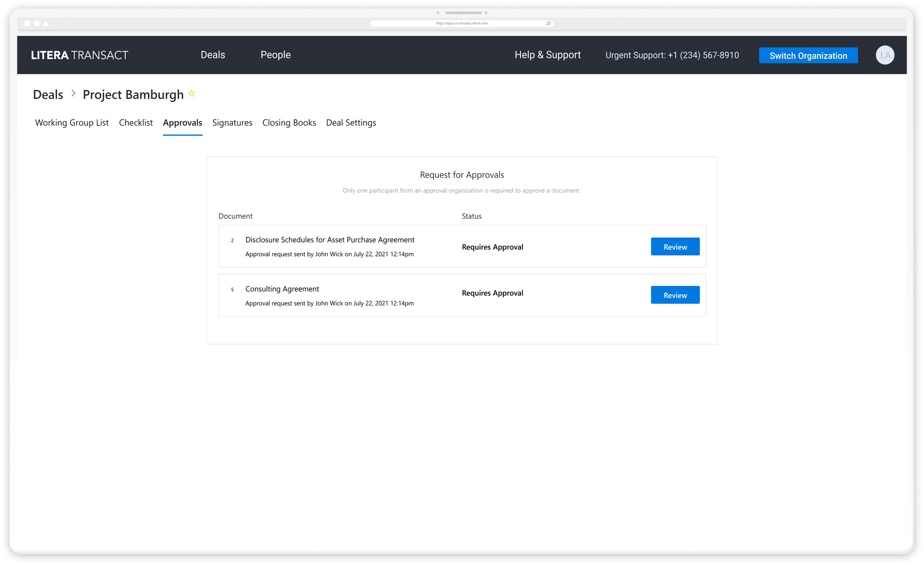Go to the Signatures tab
This screenshot has width=924, height=565.
pyautogui.click(x=232, y=123)
